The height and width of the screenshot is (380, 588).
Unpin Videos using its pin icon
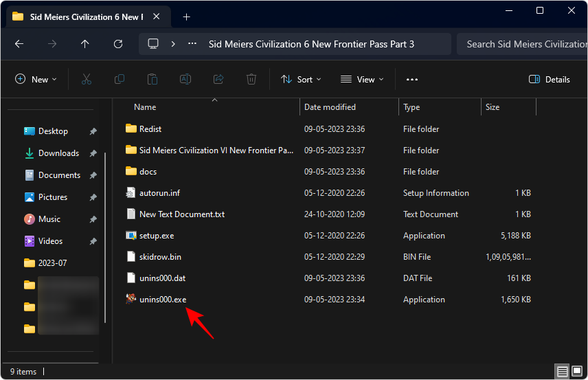point(93,241)
